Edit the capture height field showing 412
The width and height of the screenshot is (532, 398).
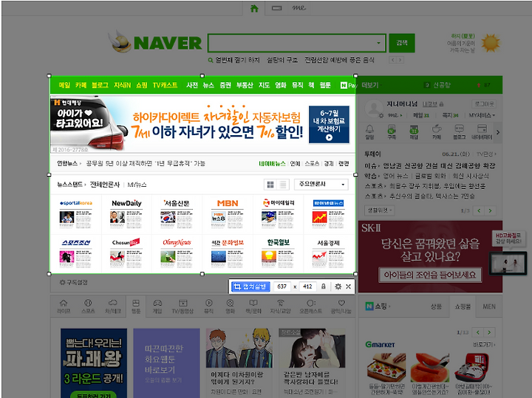[x=307, y=287]
